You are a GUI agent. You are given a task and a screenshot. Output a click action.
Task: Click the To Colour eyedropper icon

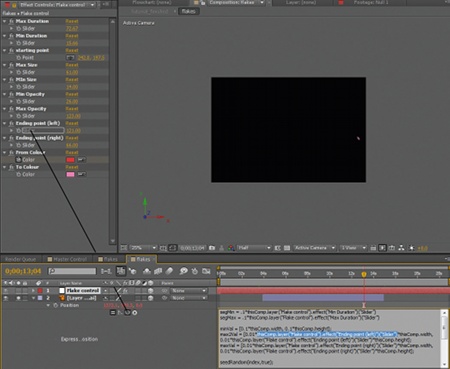click(x=82, y=174)
